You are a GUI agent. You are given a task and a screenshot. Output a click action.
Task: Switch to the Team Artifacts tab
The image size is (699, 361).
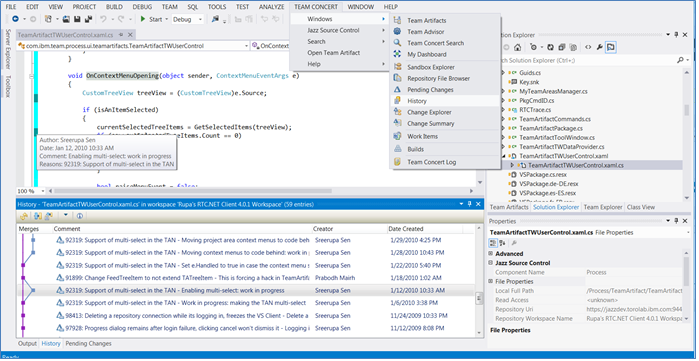pyautogui.click(x=509, y=207)
